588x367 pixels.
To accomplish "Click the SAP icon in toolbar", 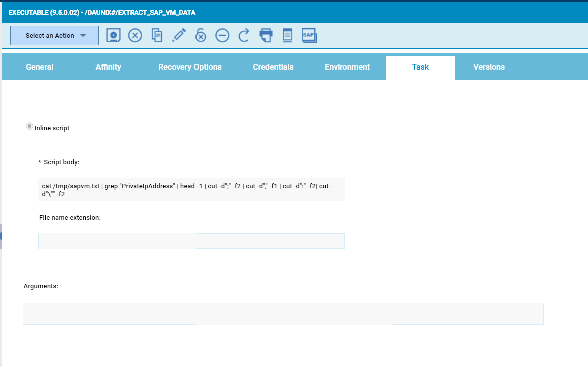I will point(309,35).
